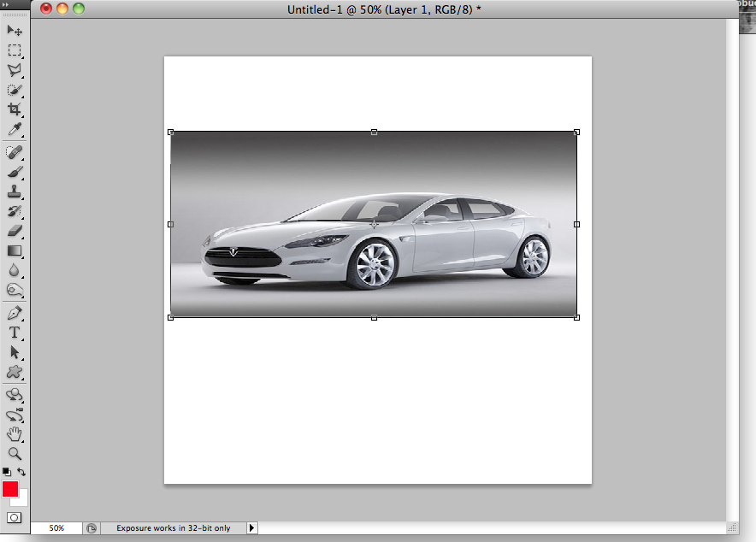Click the zoom percentage field showing 50%
Image resolution: width=756 pixels, height=542 pixels.
56,528
